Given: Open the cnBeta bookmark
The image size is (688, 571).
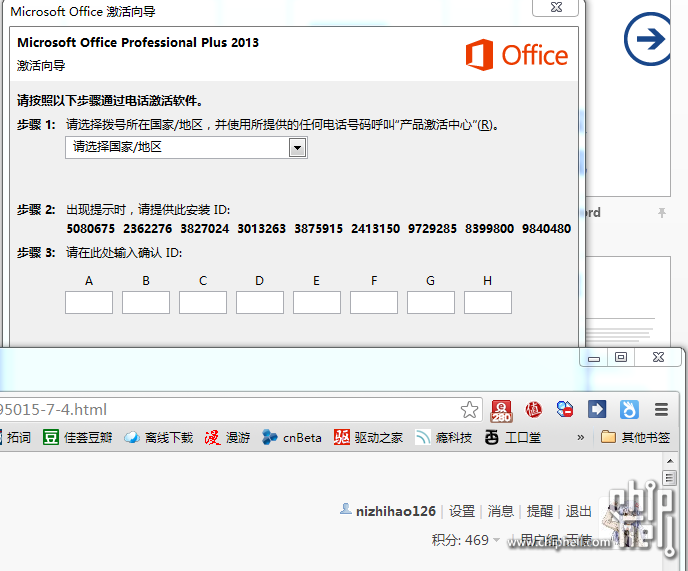Looking at the screenshot, I should [292, 437].
